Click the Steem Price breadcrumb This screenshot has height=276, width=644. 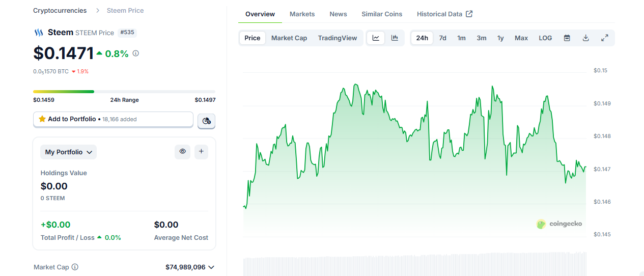(125, 10)
